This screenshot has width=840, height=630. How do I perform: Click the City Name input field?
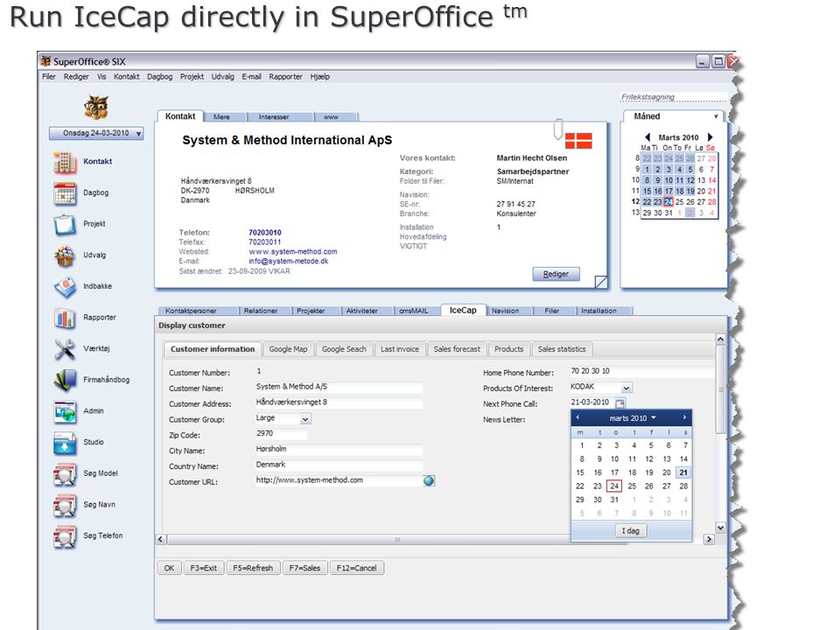[339, 449]
